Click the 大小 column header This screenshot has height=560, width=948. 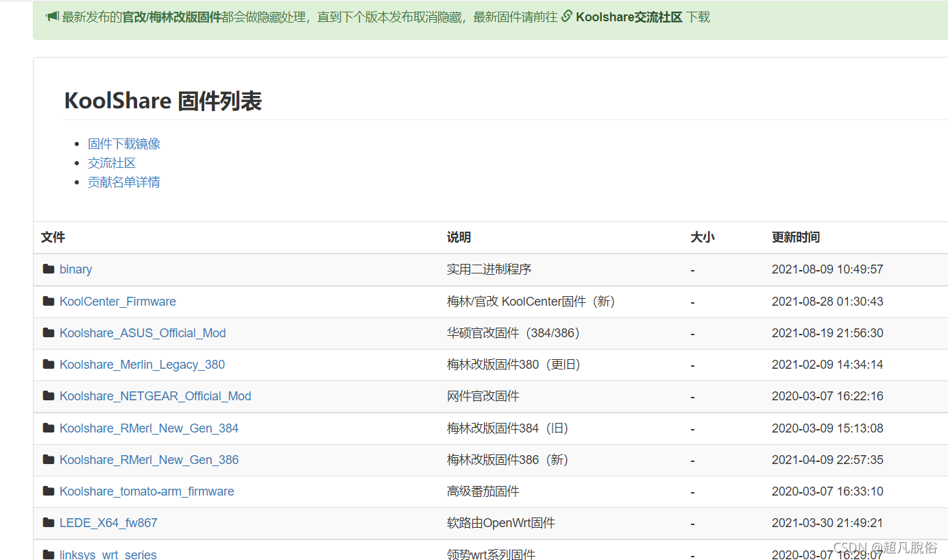702,237
